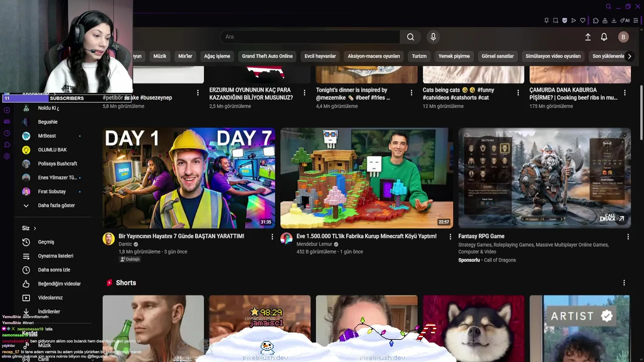The height and width of the screenshot is (362, 644).
Task: Show next category chips with right arrow
Action: coord(629,56)
